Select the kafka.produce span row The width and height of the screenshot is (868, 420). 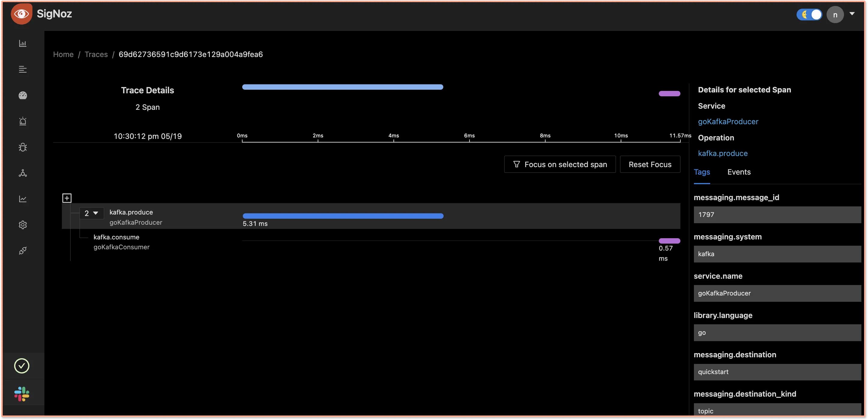[371, 216]
